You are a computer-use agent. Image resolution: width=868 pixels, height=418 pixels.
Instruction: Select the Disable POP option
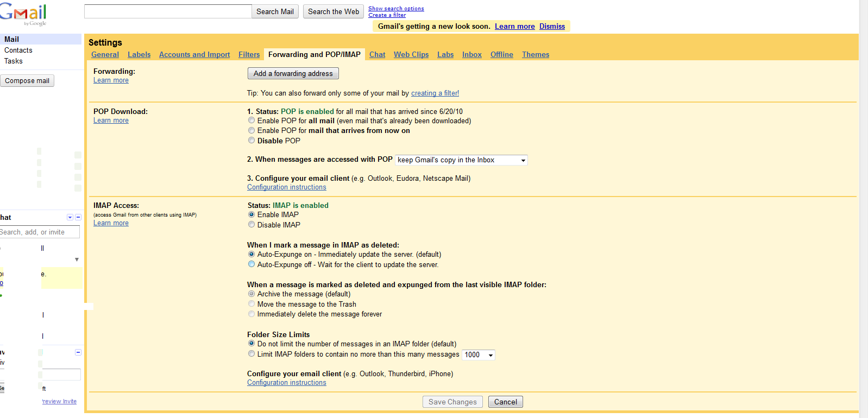coord(251,140)
